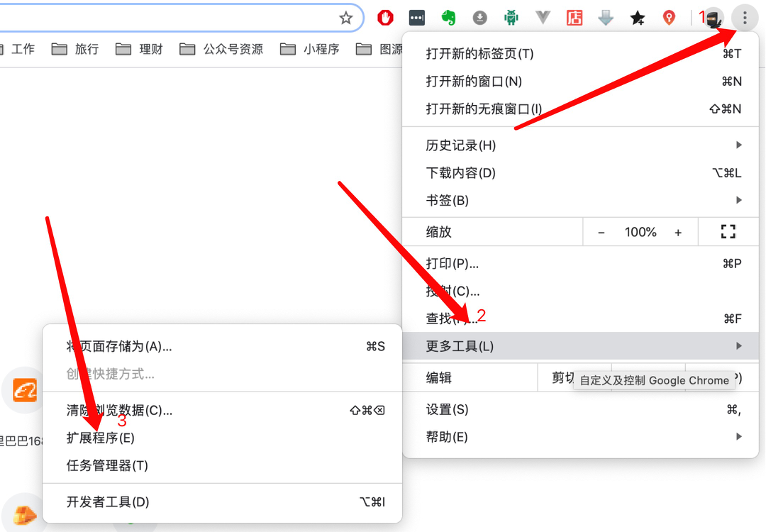Click the red map pin extension icon

(669, 18)
